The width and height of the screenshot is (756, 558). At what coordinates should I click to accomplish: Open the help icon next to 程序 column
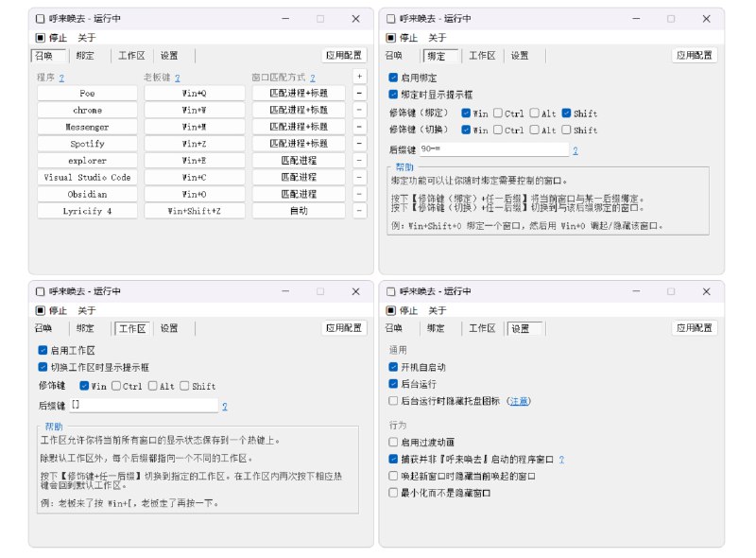click(x=63, y=76)
